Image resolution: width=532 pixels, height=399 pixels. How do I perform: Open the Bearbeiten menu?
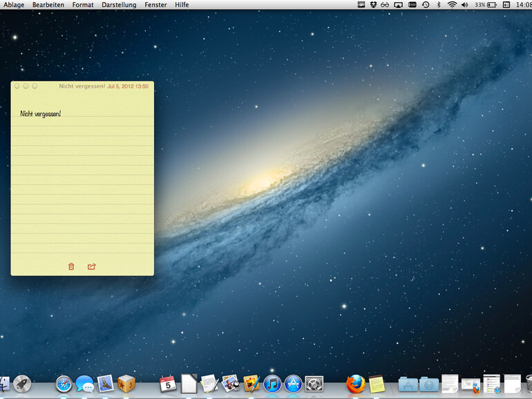tap(48, 5)
